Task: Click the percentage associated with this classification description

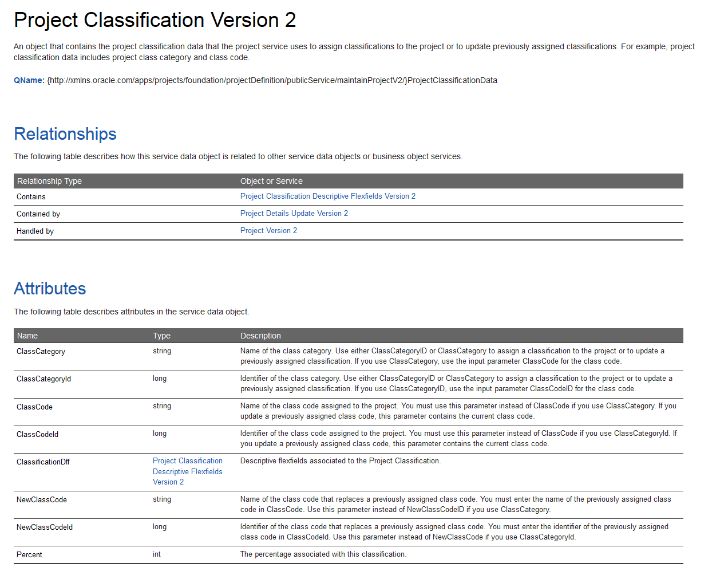Action: click(323, 554)
